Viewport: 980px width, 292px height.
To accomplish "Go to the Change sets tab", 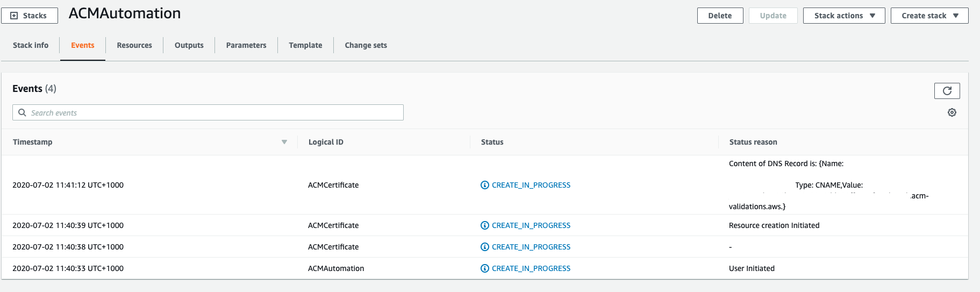I will pos(366,45).
